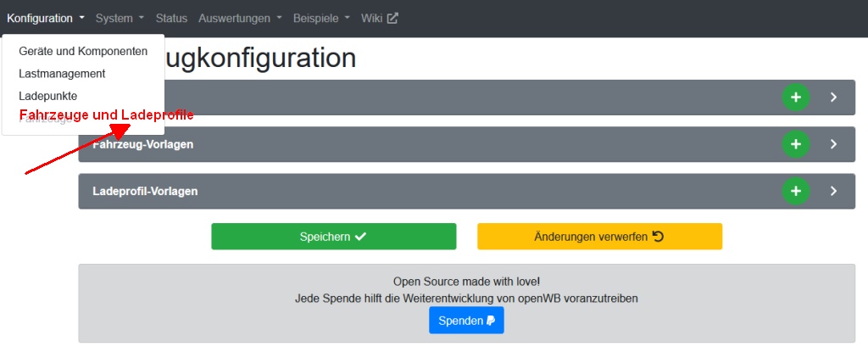Add a new Fahrzeug-Vorlage via green plus

(795, 144)
